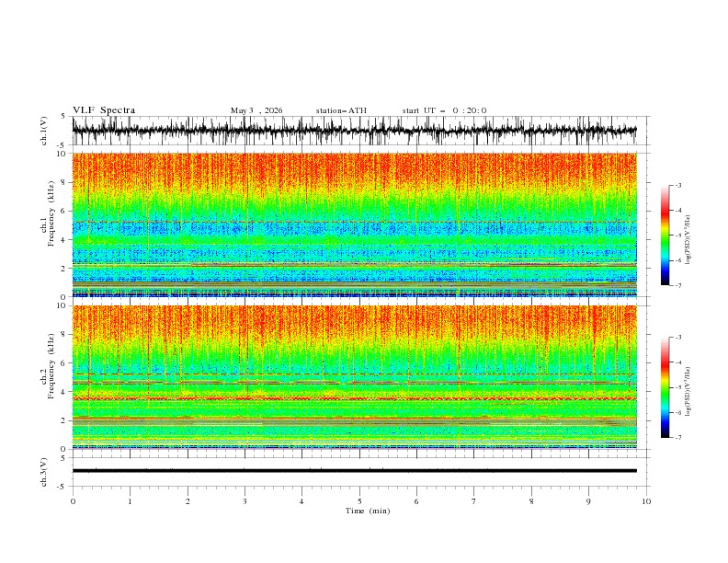The image size is (728, 563).
Task: Click the upper log(PSD) colorbar label
Action: [x=688, y=240]
